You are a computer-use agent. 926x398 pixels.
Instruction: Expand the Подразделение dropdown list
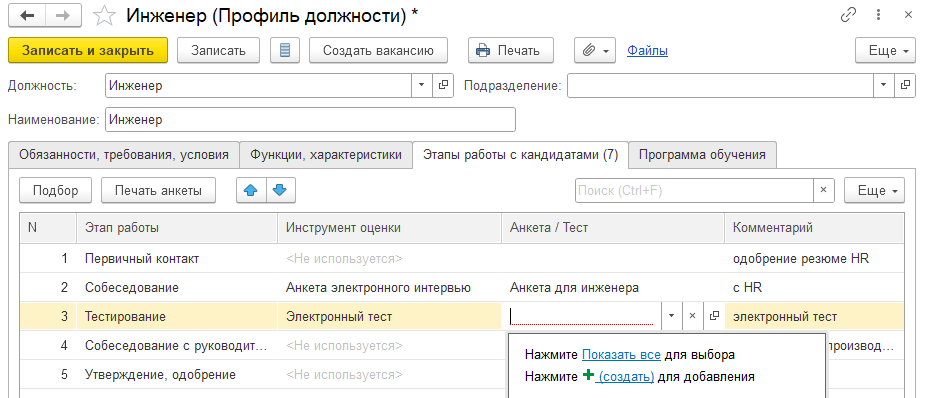pyautogui.click(x=883, y=85)
